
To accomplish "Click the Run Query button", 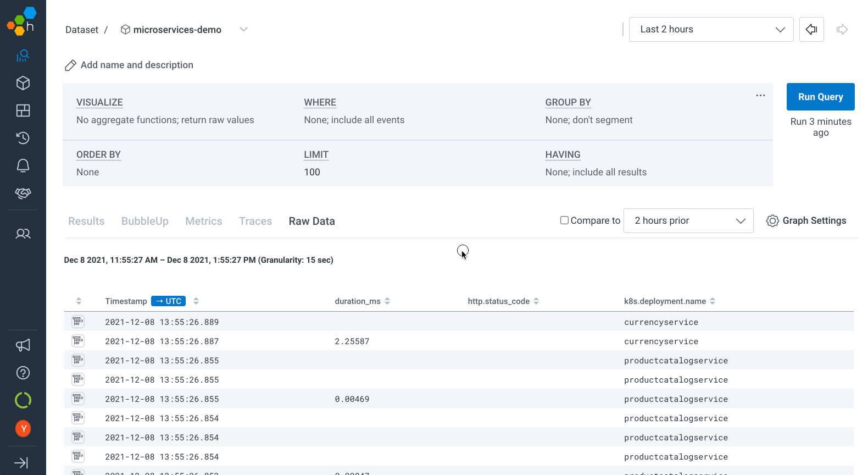I will [x=820, y=97].
